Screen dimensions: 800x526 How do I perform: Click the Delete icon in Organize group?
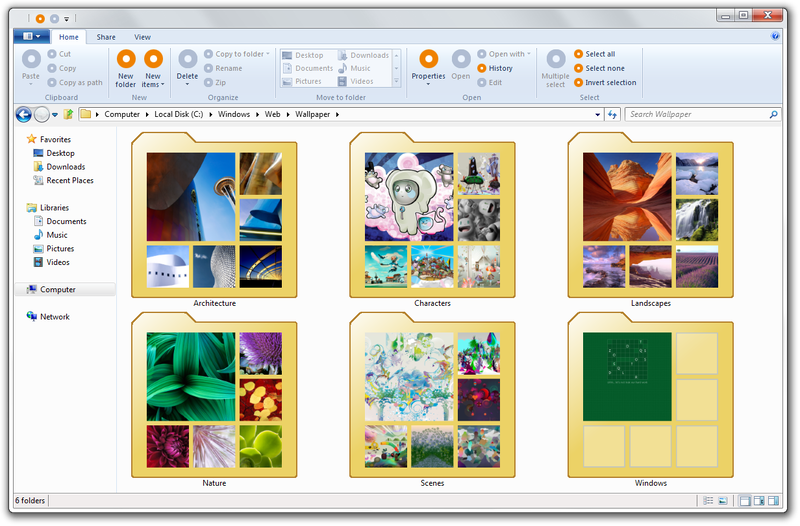(187, 60)
